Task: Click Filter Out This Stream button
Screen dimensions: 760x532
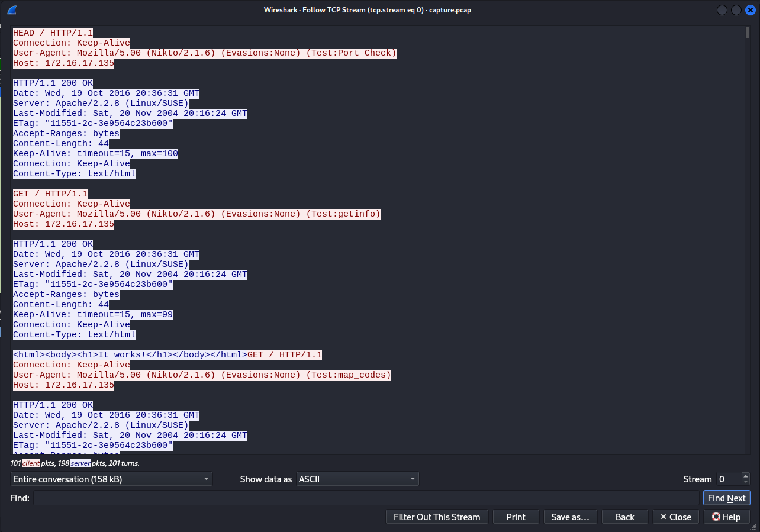Action: pos(437,517)
